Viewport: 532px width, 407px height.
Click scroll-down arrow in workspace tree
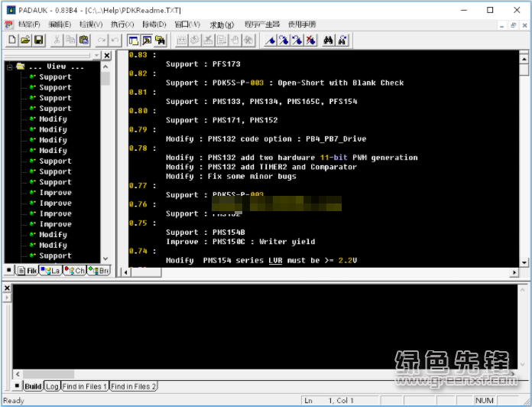click(105, 259)
